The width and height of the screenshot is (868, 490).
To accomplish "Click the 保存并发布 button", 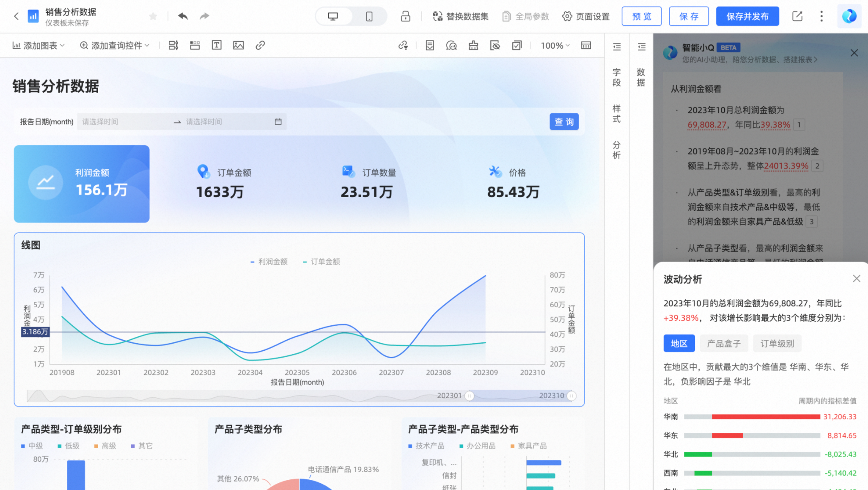I will (x=747, y=16).
